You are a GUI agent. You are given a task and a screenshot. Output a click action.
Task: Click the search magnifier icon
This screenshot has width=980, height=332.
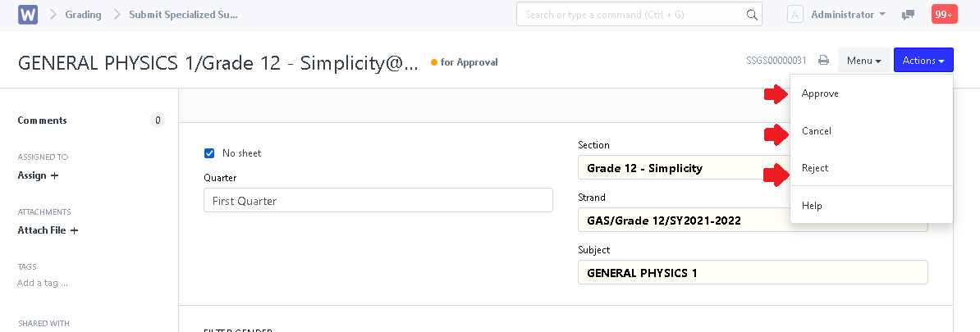tap(751, 15)
